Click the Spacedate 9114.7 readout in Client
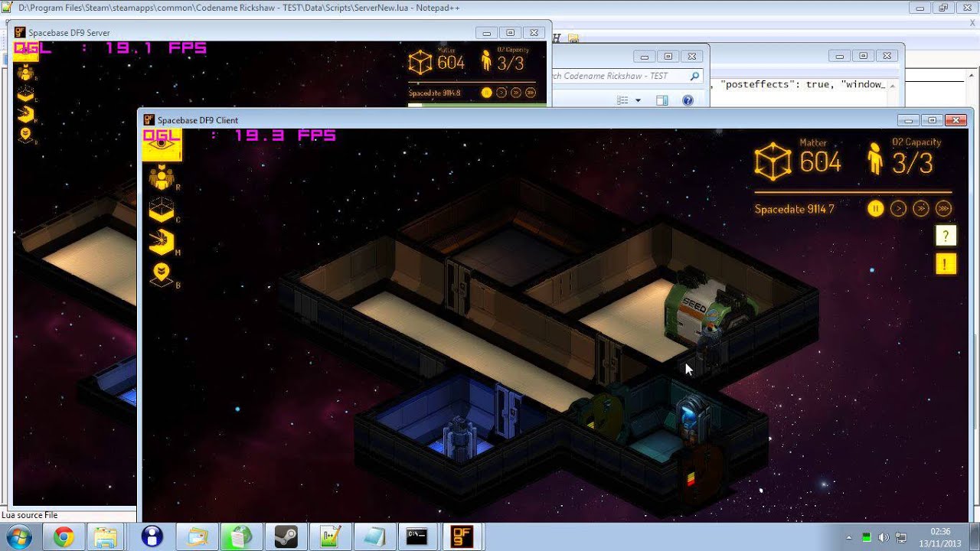The width and height of the screenshot is (980, 551). [795, 209]
